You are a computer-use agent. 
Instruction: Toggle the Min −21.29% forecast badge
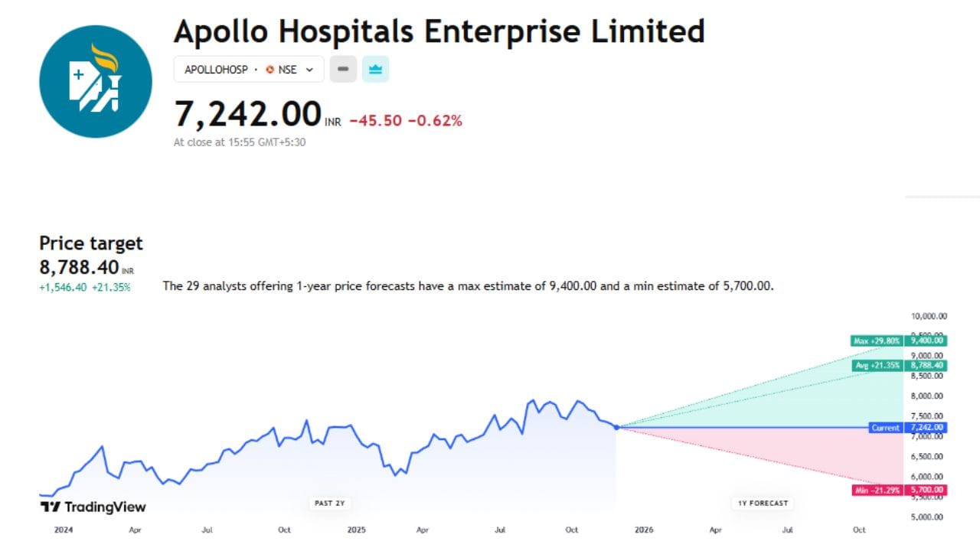point(877,489)
